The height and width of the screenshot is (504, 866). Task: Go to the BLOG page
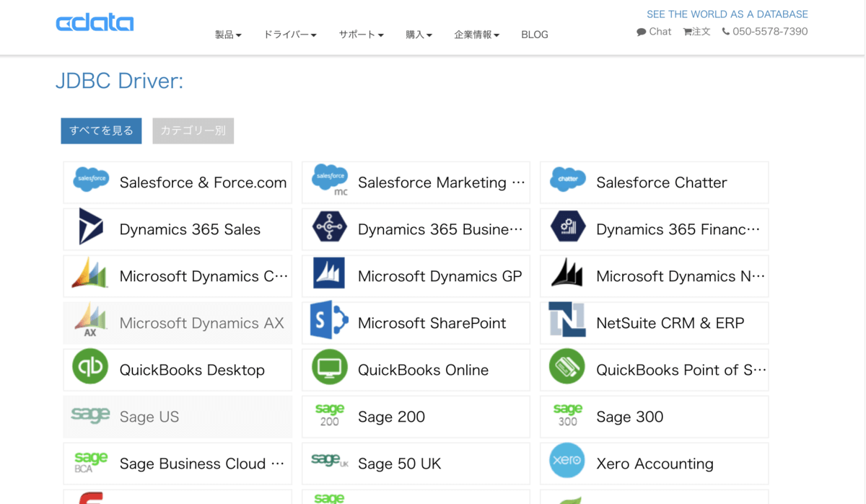point(535,35)
